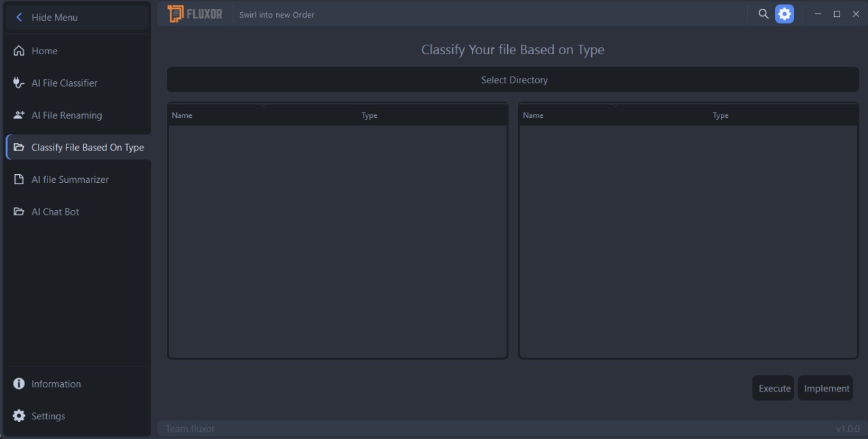Screen dimensions: 868x439
Task: Click the sort chevron above the left file list
Action: (x=264, y=106)
